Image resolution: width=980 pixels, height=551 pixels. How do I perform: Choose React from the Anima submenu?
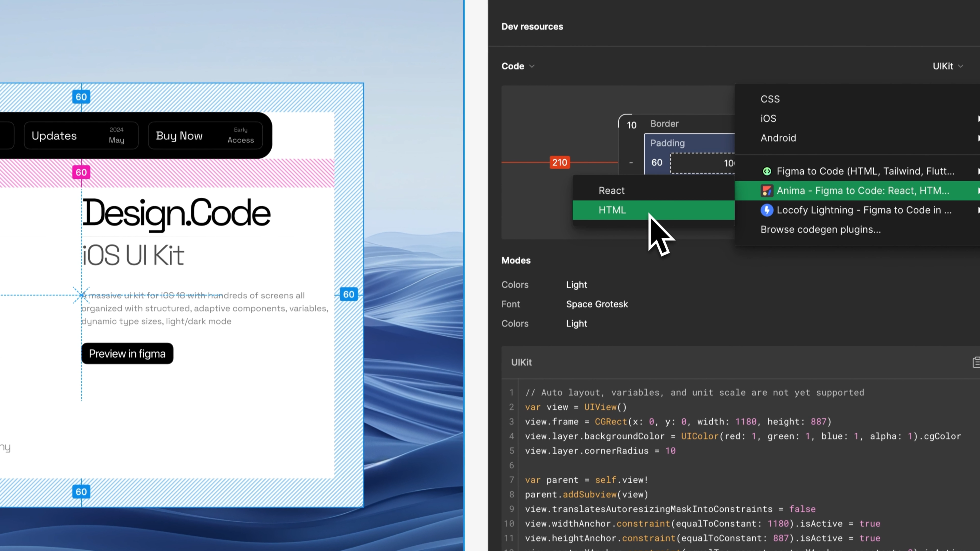(611, 191)
